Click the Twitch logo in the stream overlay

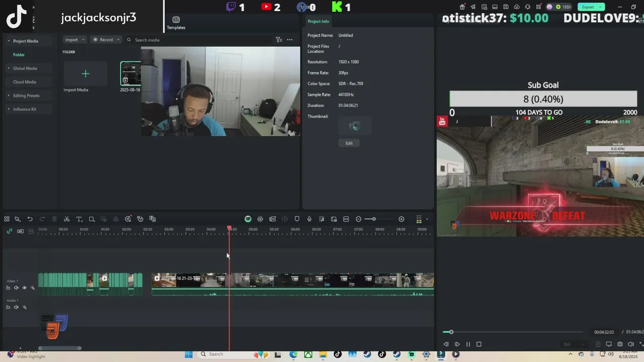231,7
